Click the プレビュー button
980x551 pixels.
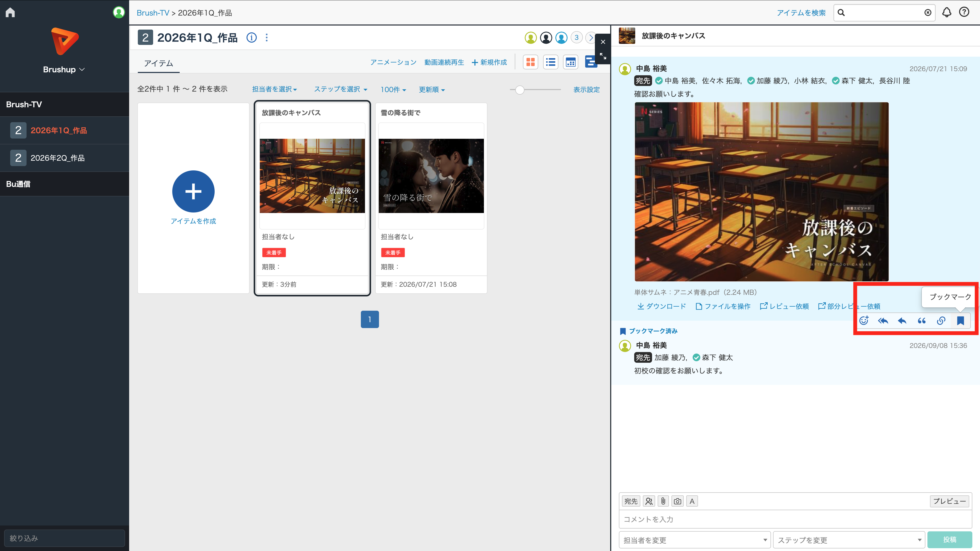click(950, 501)
